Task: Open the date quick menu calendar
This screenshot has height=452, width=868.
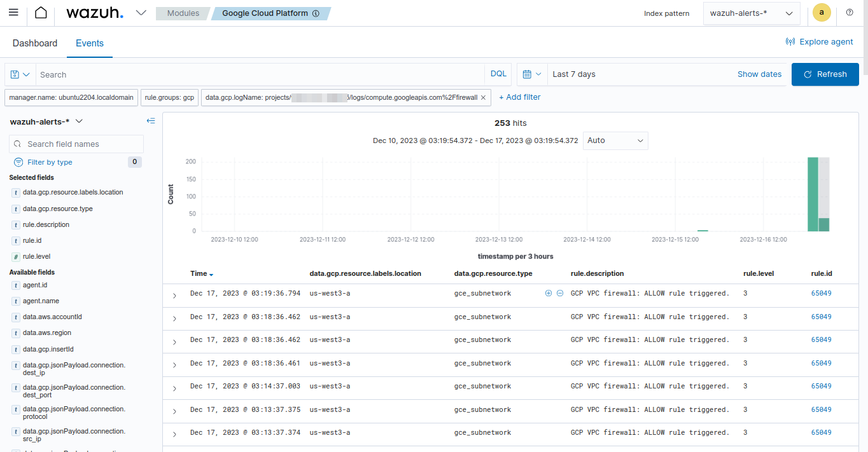Action: tap(532, 74)
